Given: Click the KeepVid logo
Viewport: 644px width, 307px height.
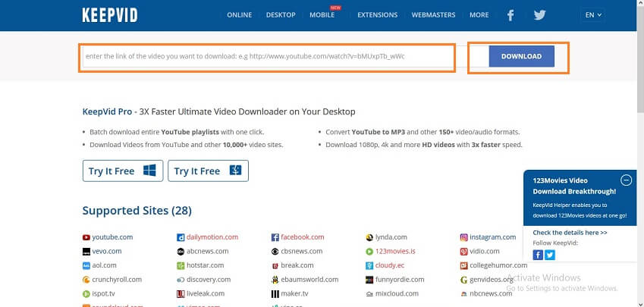Looking at the screenshot, I should pyautogui.click(x=110, y=15).
